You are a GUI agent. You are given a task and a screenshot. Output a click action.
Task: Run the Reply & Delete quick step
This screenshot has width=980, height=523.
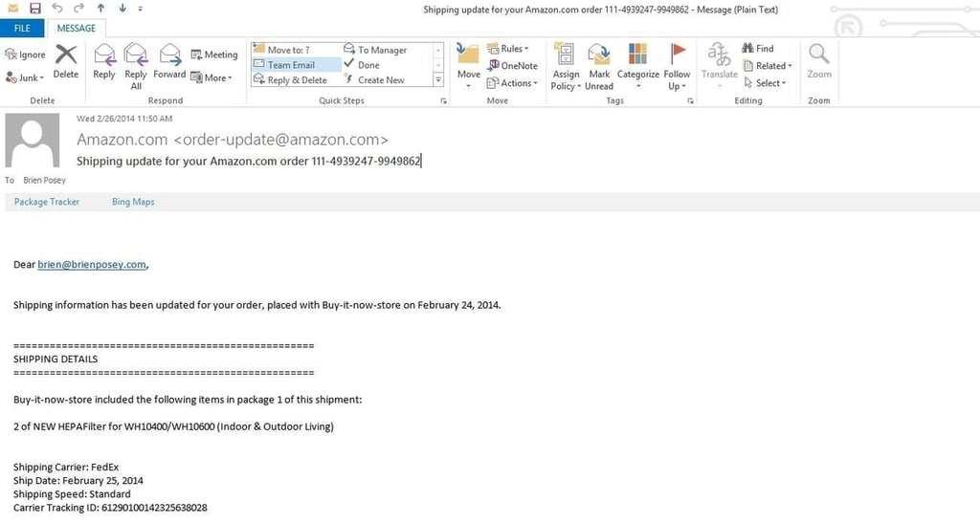pos(297,80)
